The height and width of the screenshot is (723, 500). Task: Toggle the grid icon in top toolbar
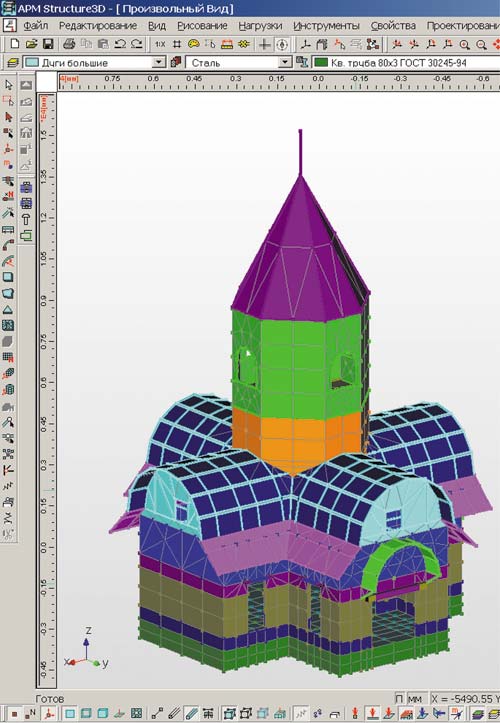click(177, 44)
